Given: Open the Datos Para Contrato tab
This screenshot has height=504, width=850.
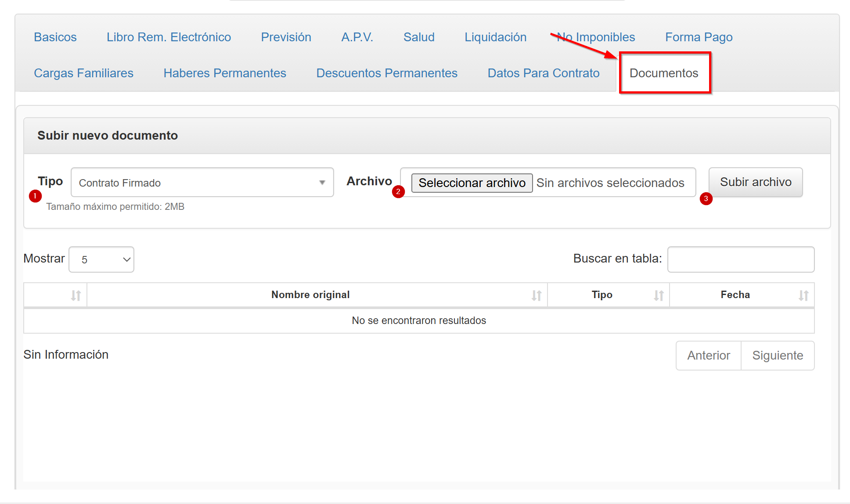Looking at the screenshot, I should coord(543,73).
